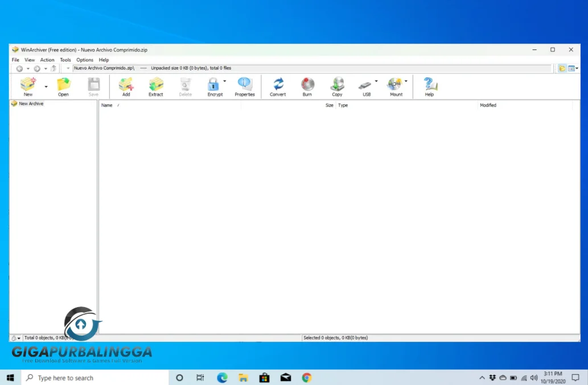Open an existing archive with the Open icon
588x385 pixels.
click(x=63, y=85)
